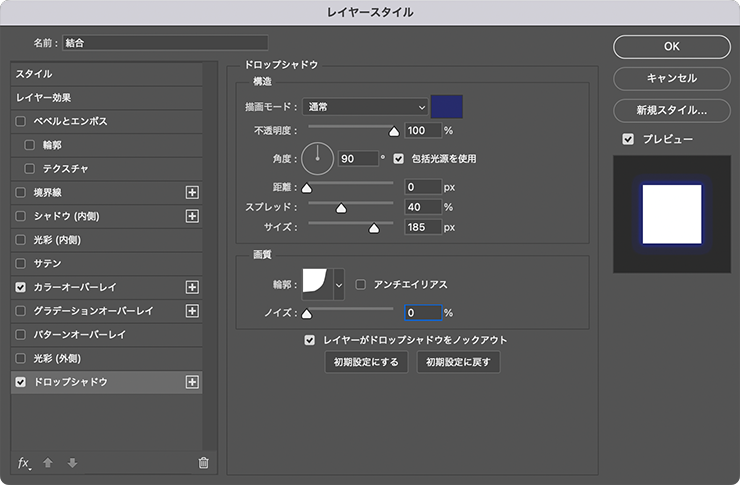Add another 境界線 effect with plus icon
The image size is (740, 485).
pos(192,192)
